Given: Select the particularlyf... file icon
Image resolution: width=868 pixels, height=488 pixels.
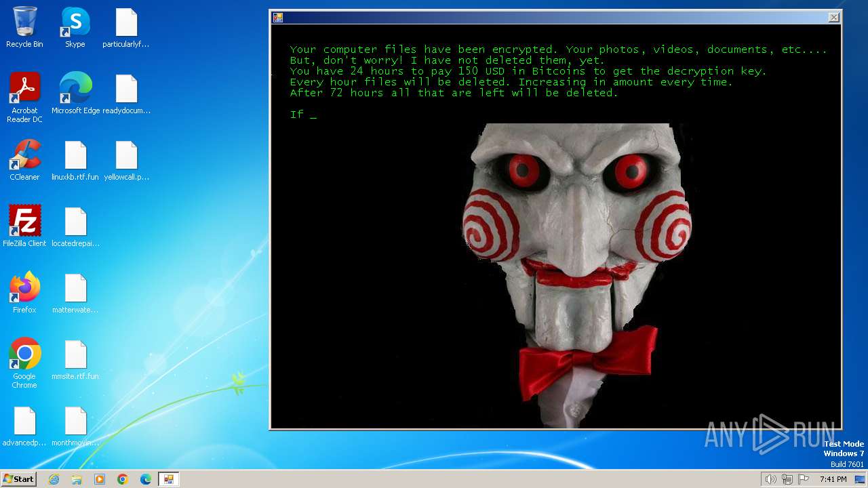Looking at the screenshot, I should pyautogui.click(x=126, y=27).
